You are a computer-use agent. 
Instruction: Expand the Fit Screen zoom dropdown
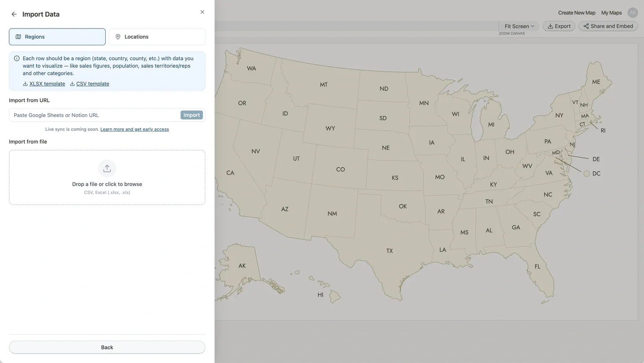click(519, 26)
